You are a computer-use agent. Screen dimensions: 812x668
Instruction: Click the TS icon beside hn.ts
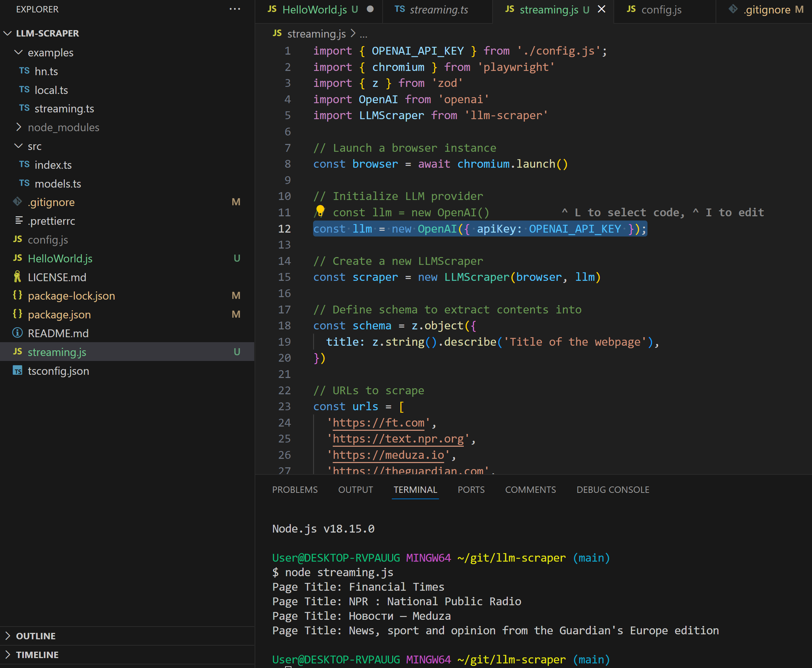coord(24,71)
